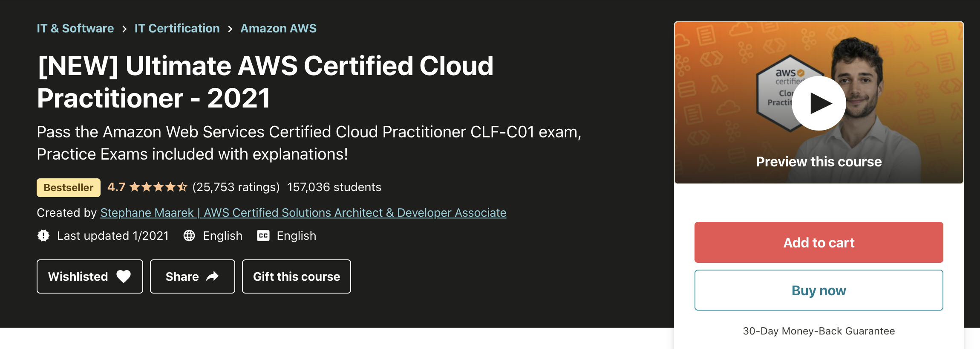Click the breadcrumb chevron after IT & Software
Screen dimensions: 980x349
[124, 29]
